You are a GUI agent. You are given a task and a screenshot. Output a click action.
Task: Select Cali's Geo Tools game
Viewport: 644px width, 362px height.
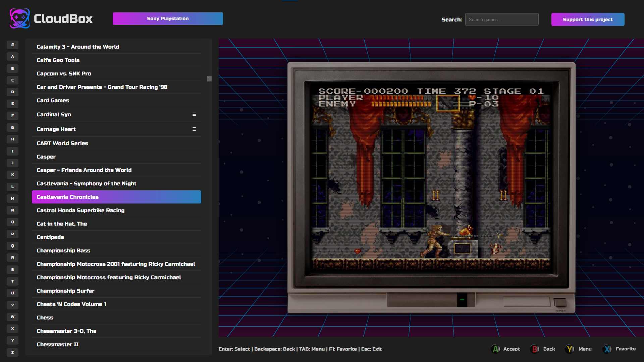coord(116,60)
